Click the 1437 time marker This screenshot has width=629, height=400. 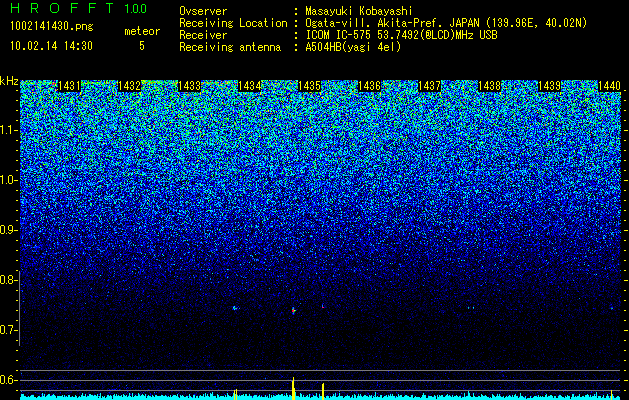coord(429,86)
